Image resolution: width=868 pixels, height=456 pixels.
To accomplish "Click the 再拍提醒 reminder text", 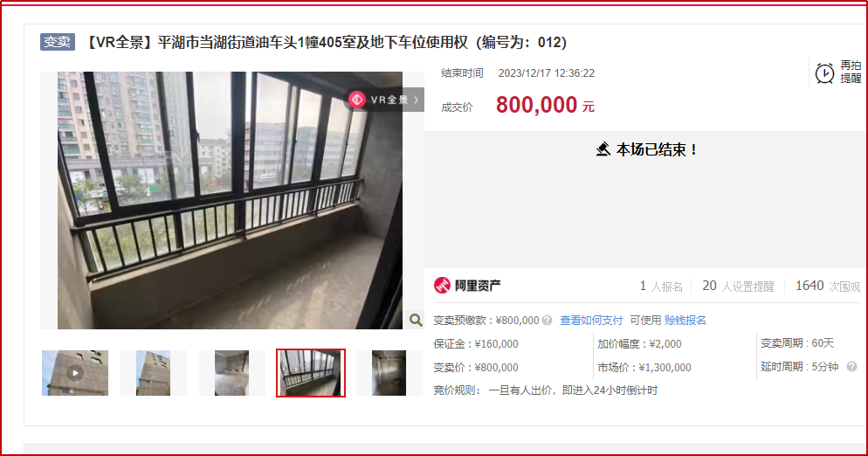I will pyautogui.click(x=851, y=72).
